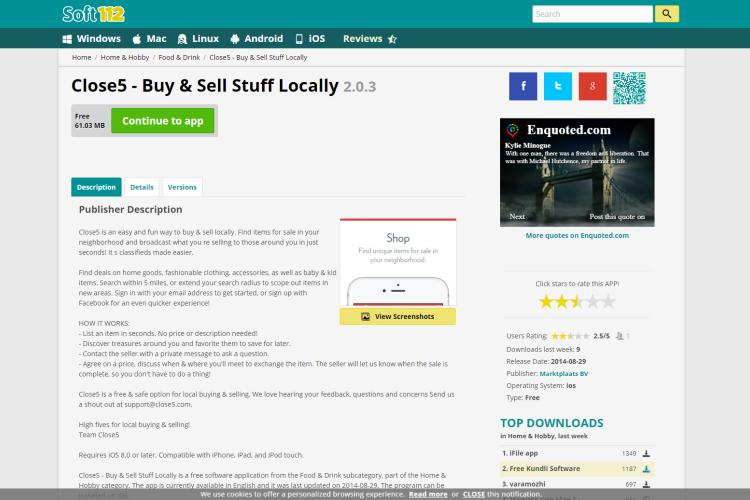750x500 pixels.
Task: Click the Linux penguin icon
Action: 182,39
